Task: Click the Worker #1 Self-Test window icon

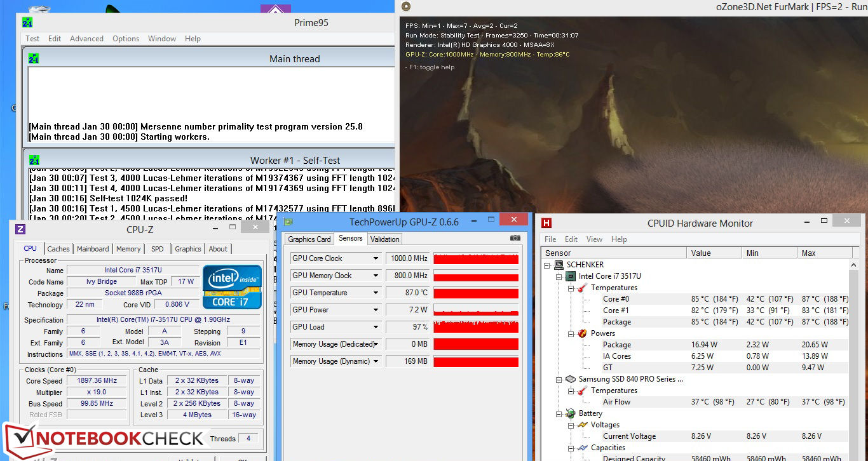Action: point(34,160)
